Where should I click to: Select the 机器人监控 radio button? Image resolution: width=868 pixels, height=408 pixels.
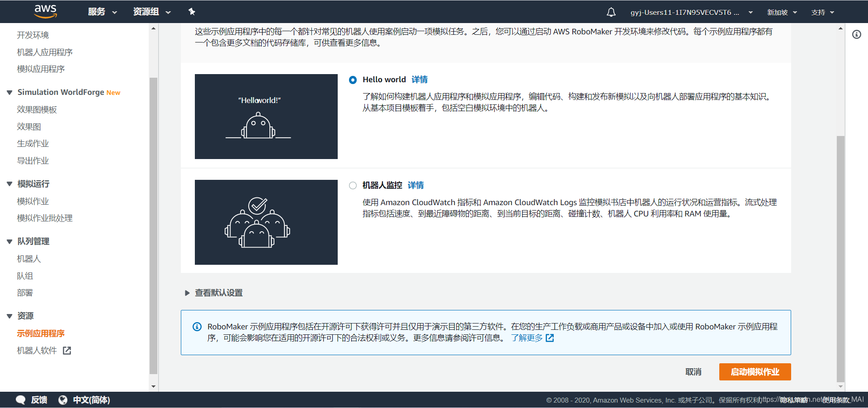(x=353, y=186)
